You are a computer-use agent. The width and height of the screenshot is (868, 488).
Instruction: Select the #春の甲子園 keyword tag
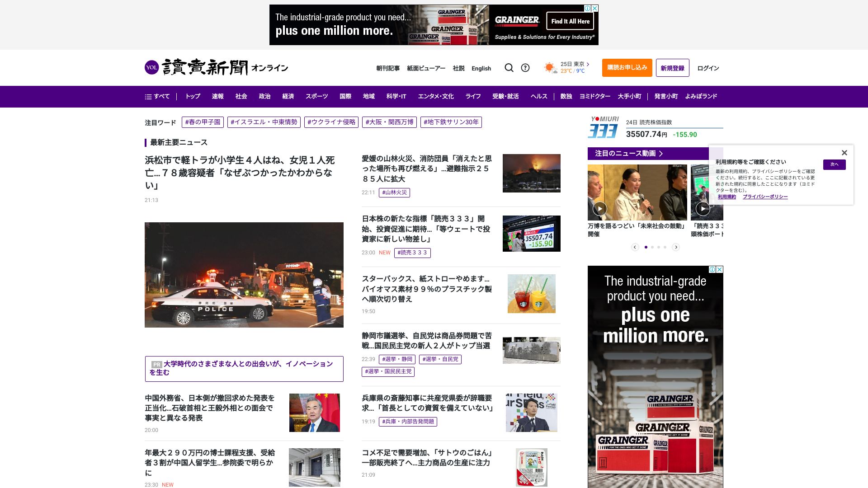[203, 122]
